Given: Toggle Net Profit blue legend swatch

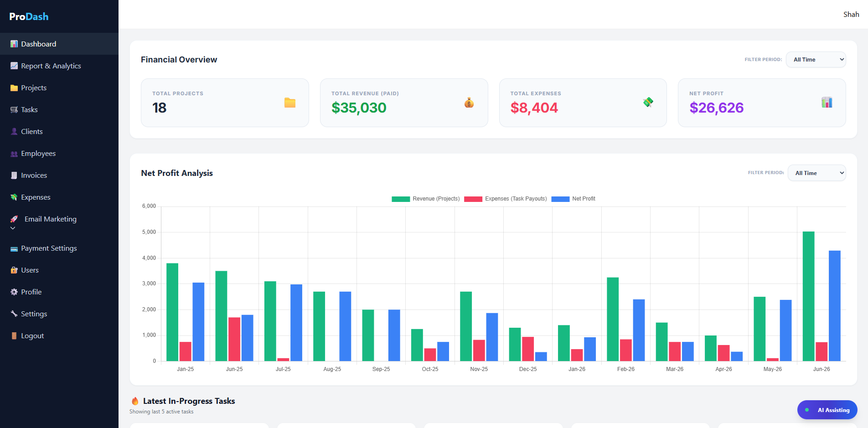Looking at the screenshot, I should pos(560,199).
